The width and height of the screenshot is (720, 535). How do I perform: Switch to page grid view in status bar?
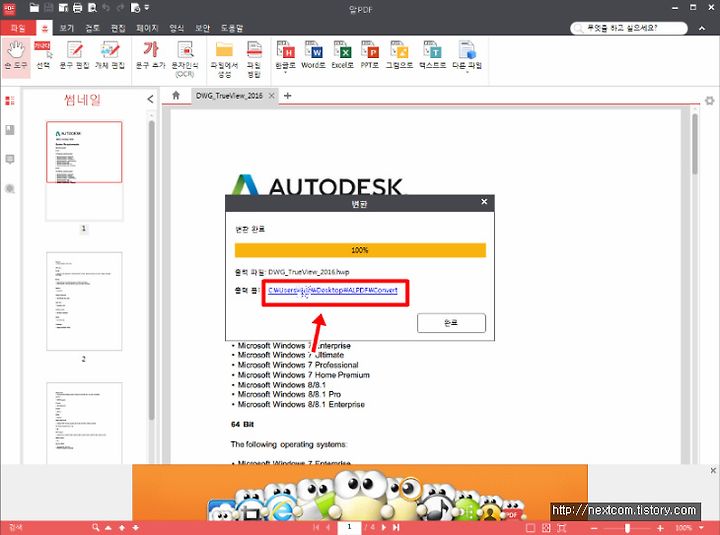tap(546, 528)
